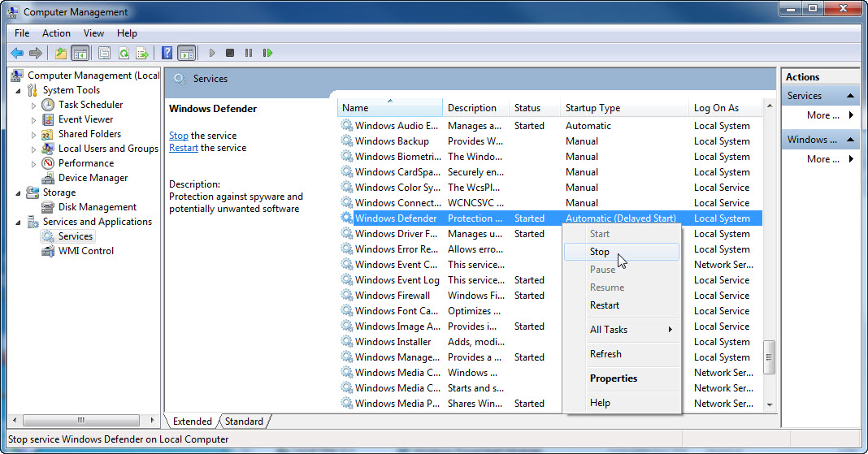The height and width of the screenshot is (454, 868).
Task: Open All Tasks submenu in context menu
Action: coord(622,330)
